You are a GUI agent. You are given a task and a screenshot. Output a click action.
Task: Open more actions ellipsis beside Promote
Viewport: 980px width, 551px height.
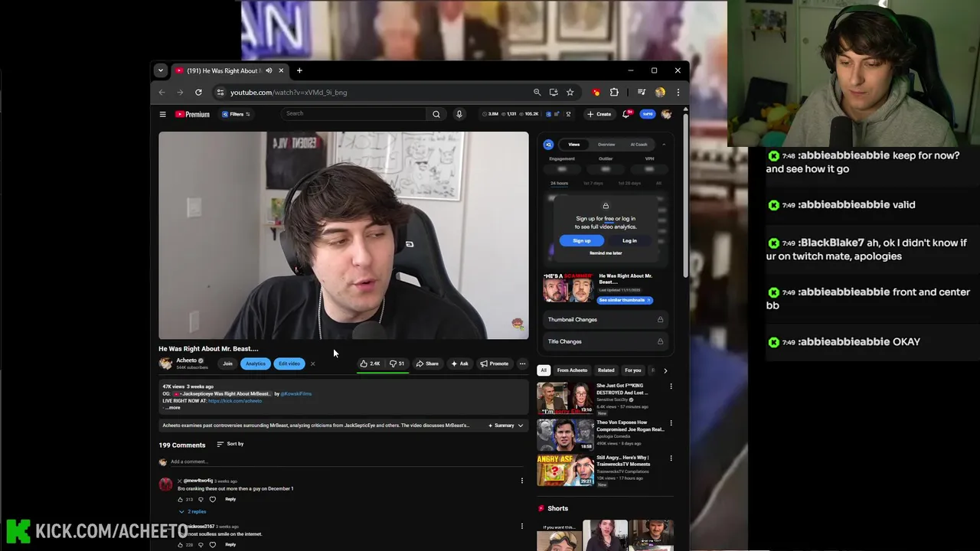(x=522, y=364)
